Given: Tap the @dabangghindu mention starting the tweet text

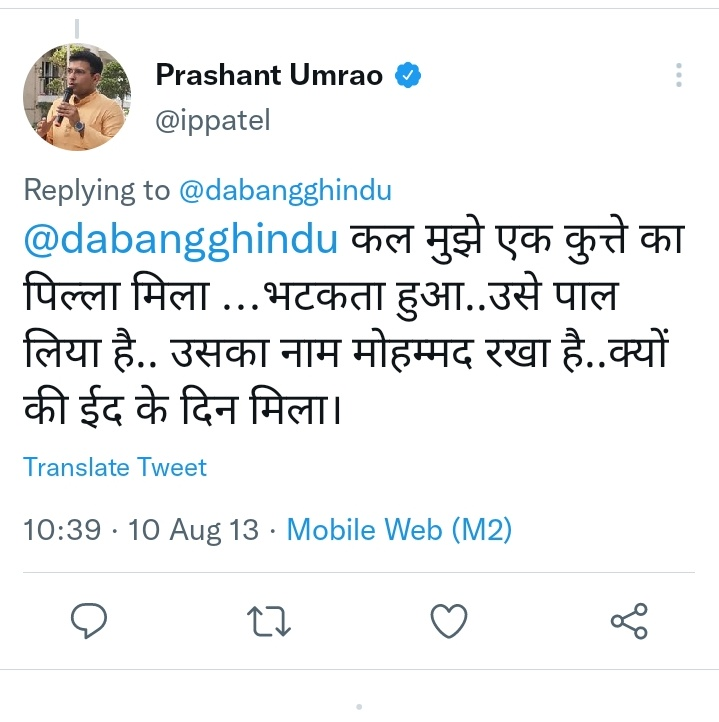Looking at the screenshot, I should pos(183,242).
